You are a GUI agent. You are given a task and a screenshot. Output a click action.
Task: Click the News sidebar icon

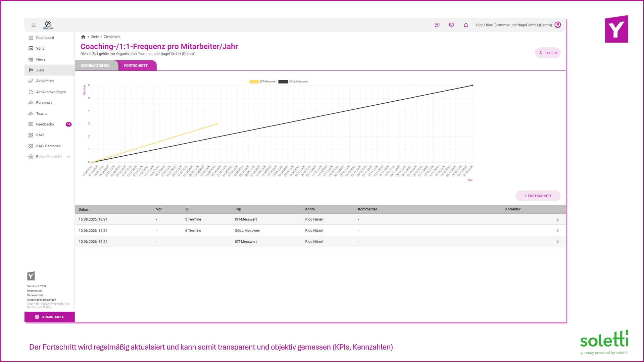point(31,59)
